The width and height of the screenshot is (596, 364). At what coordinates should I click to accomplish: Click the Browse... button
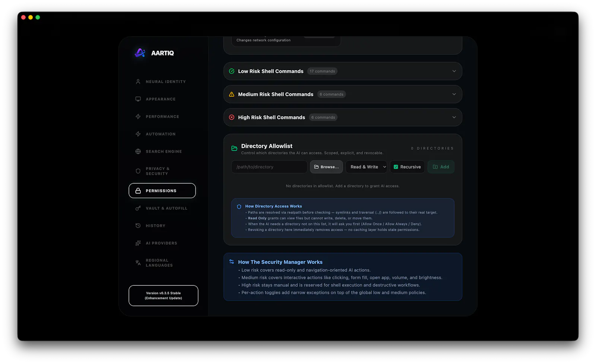[x=326, y=167]
